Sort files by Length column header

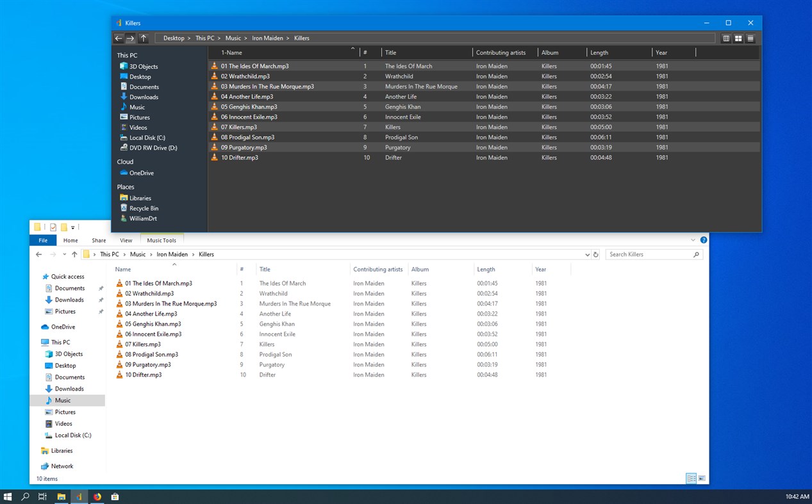click(x=486, y=269)
